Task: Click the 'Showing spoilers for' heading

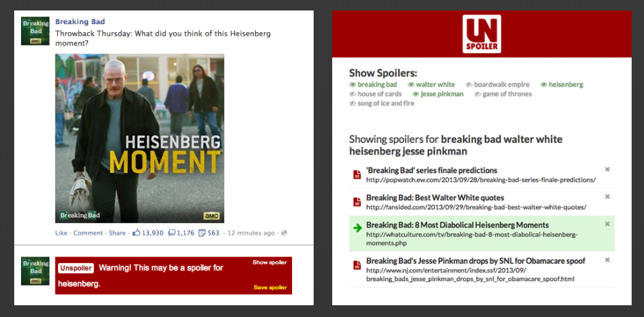Action: (x=456, y=145)
